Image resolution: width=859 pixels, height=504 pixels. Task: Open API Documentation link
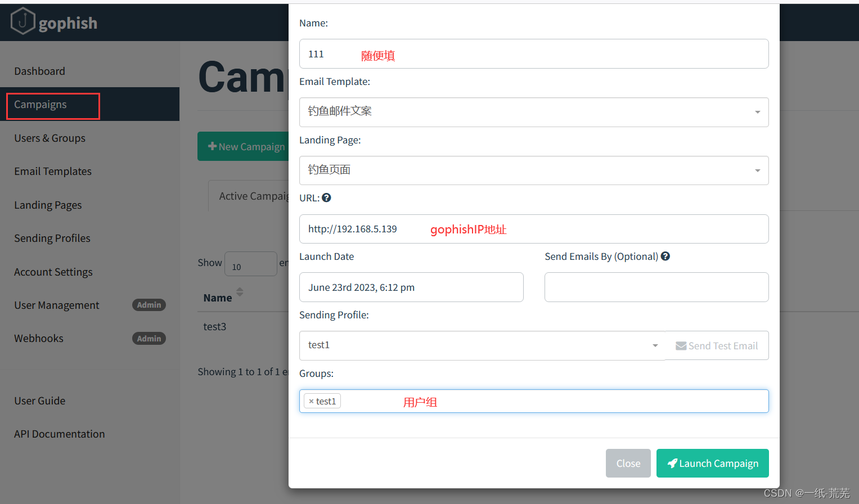coord(59,434)
